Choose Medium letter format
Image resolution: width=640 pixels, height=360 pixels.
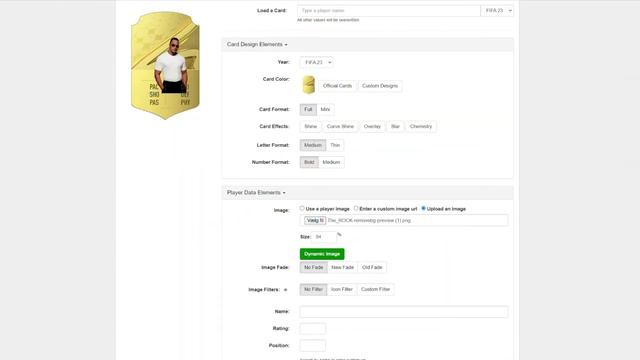(x=313, y=145)
